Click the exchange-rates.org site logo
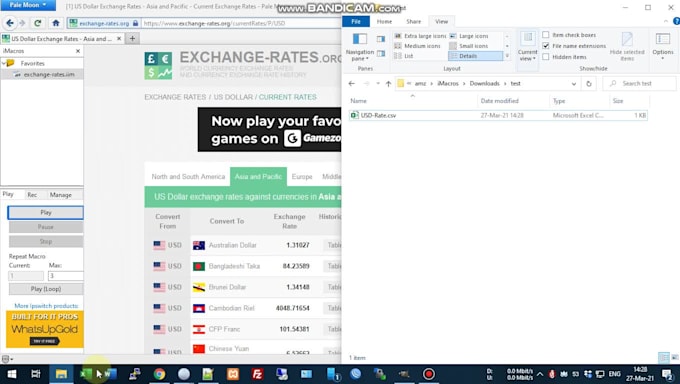The image size is (680, 384). coord(158,65)
